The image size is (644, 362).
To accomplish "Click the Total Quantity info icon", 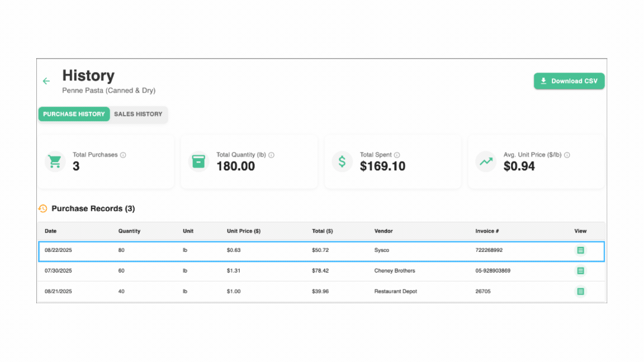I will coord(271,155).
